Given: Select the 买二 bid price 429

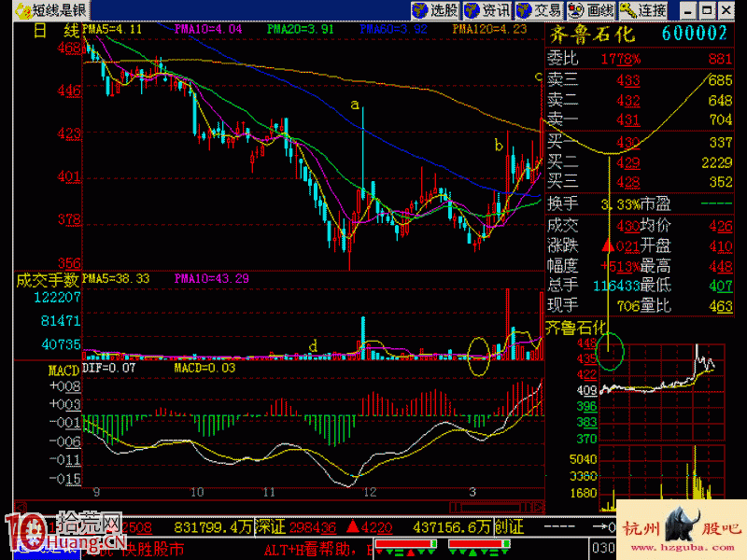Looking at the screenshot, I should (627, 162).
